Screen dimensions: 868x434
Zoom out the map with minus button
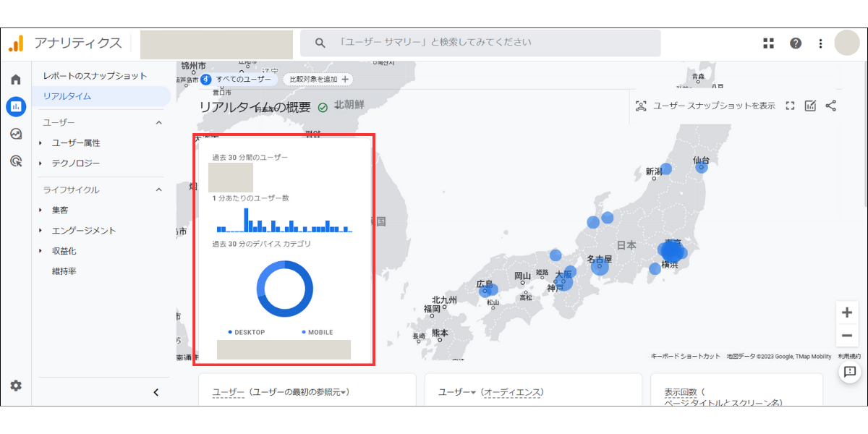[x=846, y=336]
